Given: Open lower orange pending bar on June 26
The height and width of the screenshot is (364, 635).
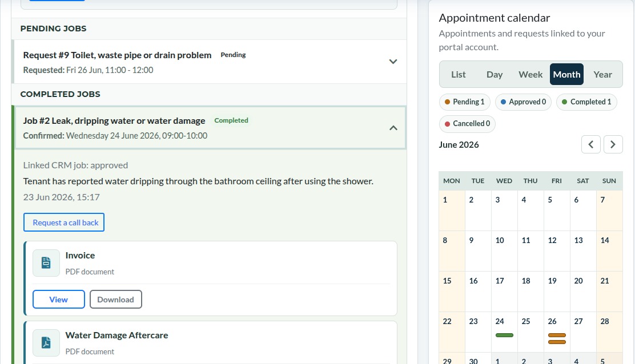Looking at the screenshot, I should tap(557, 342).
